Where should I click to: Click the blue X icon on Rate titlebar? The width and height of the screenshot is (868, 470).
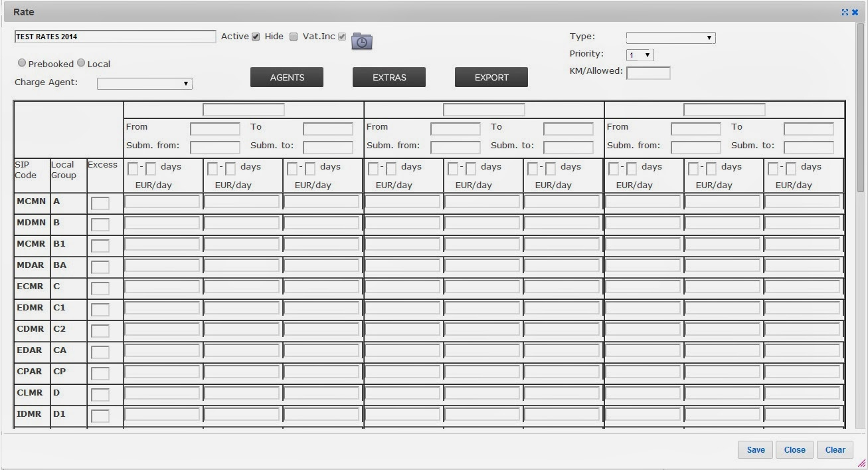pyautogui.click(x=855, y=11)
